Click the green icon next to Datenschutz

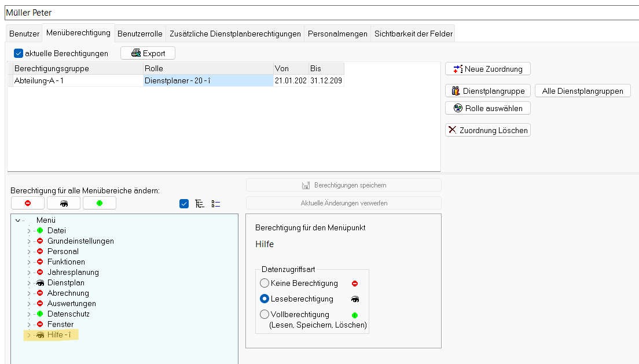(x=40, y=314)
